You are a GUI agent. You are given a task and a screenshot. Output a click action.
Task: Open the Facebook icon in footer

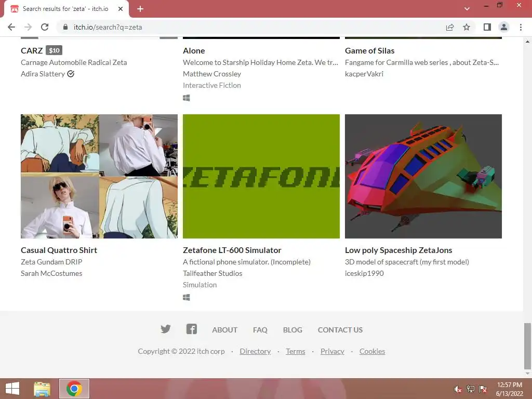pyautogui.click(x=192, y=329)
